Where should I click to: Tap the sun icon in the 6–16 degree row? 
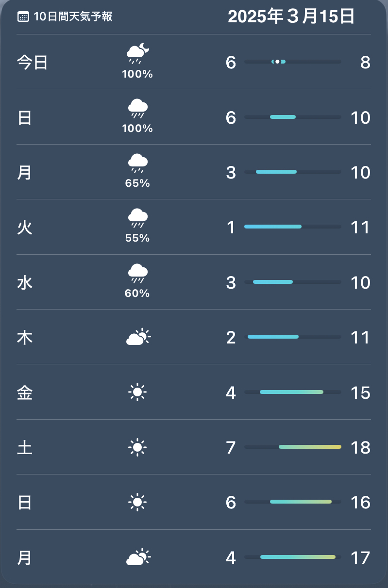pyautogui.click(x=137, y=502)
